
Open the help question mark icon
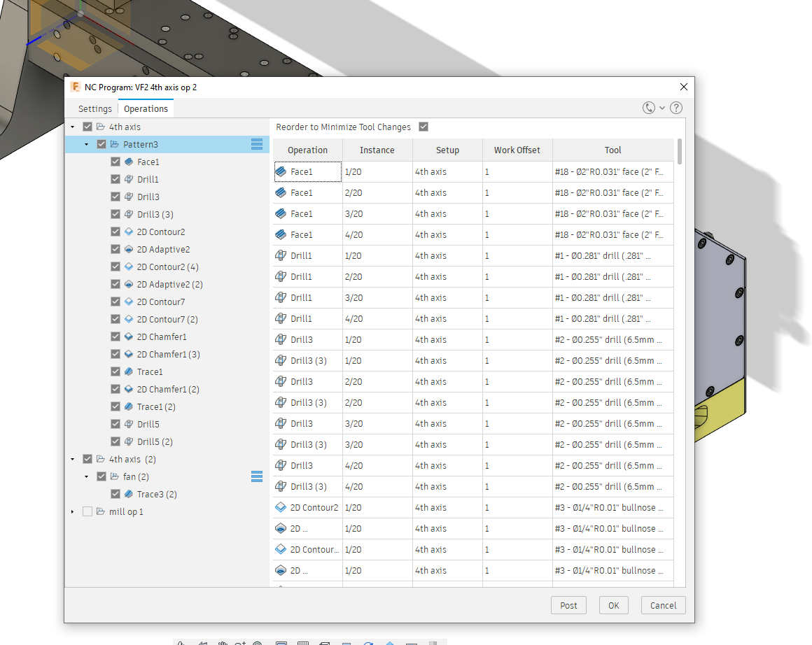675,108
